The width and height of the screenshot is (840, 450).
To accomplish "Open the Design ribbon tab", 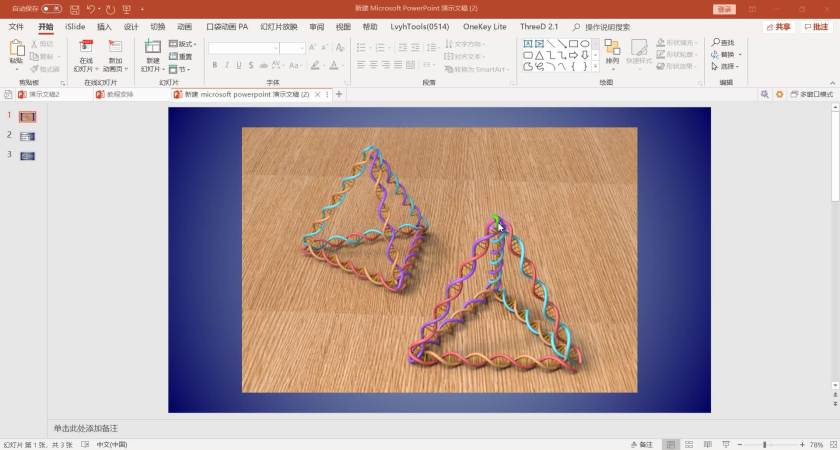I will pos(131,27).
